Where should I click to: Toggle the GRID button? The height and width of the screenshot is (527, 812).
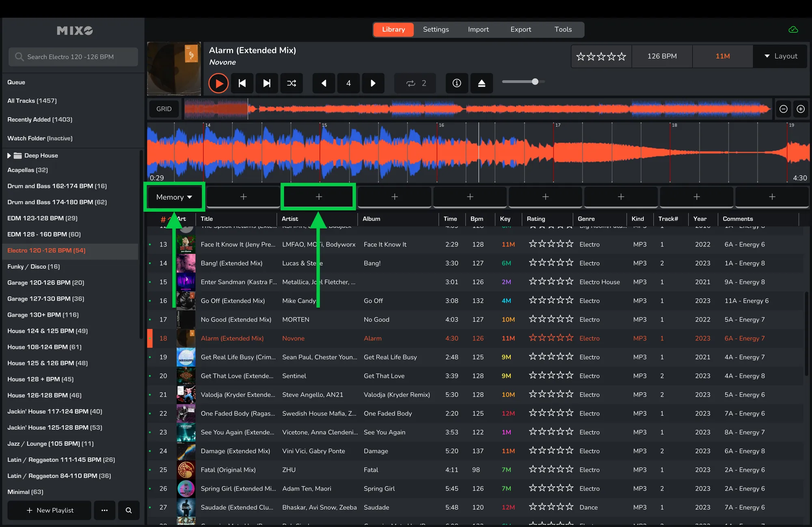[164, 109]
